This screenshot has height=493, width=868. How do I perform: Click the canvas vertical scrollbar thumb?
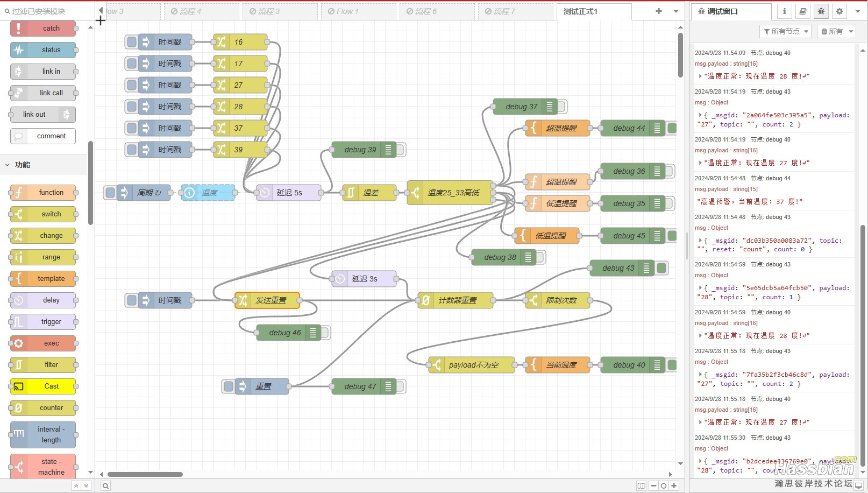(x=680, y=55)
